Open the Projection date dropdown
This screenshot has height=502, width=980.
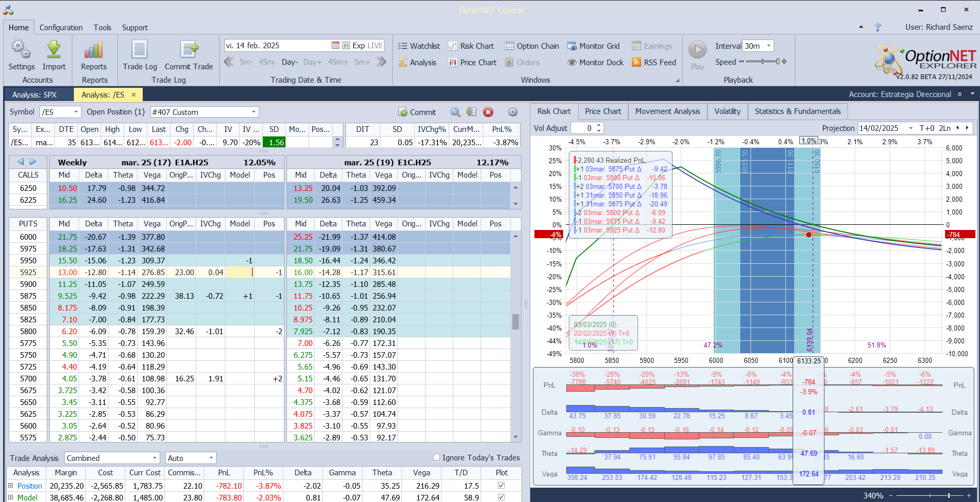coord(911,128)
